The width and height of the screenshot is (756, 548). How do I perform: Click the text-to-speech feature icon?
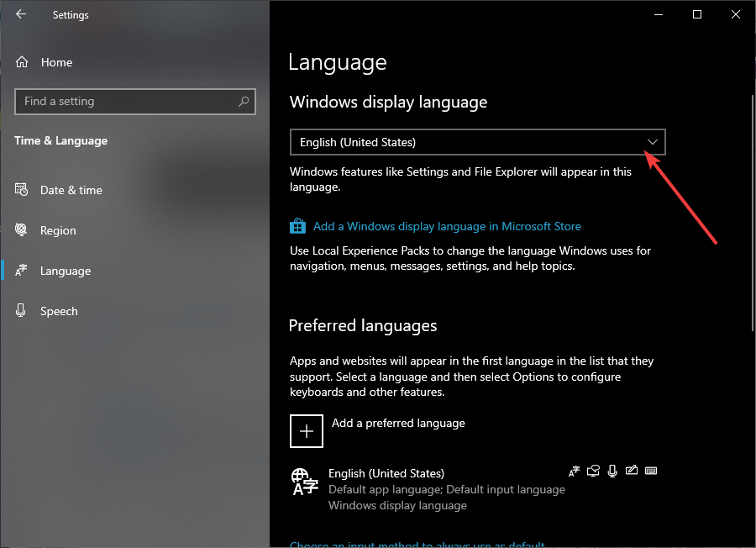[x=593, y=471]
